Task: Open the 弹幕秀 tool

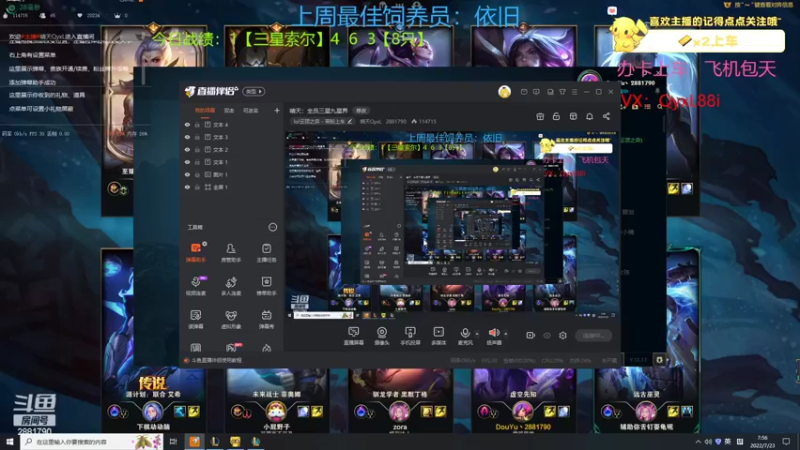Action: [266, 319]
